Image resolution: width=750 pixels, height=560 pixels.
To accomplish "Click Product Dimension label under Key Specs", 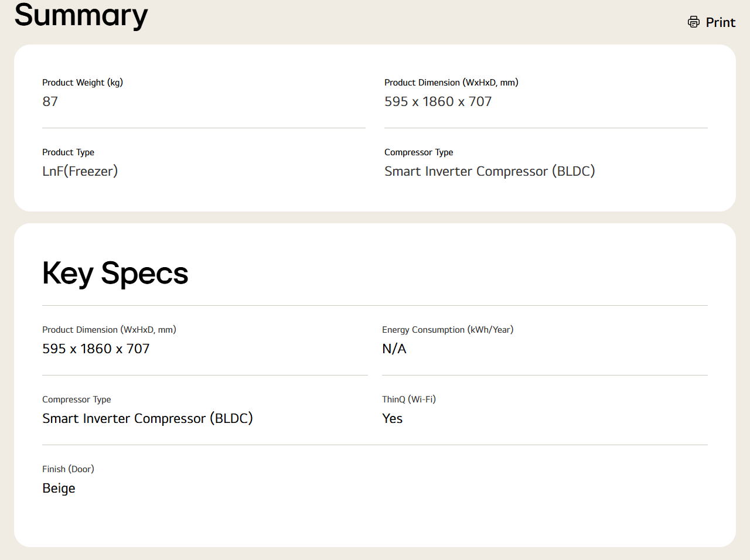I will (x=109, y=330).
